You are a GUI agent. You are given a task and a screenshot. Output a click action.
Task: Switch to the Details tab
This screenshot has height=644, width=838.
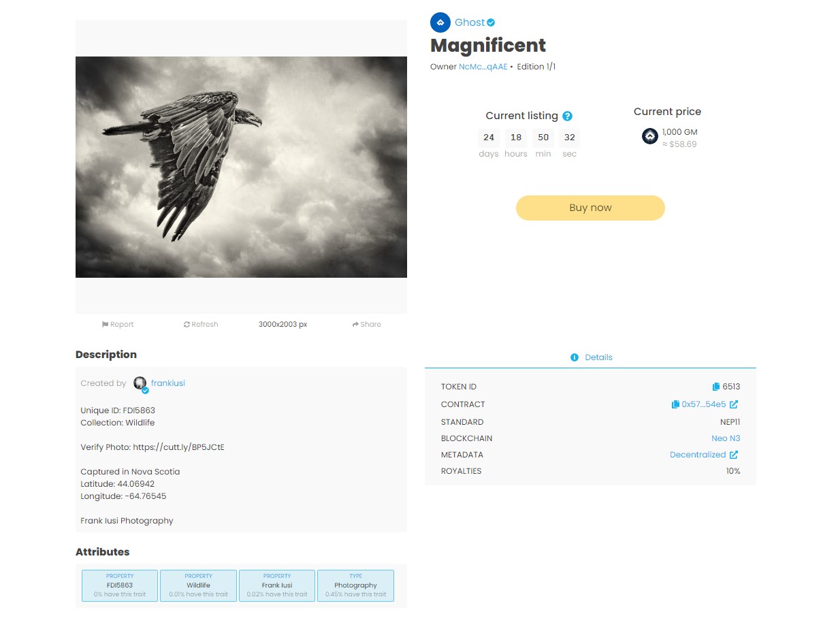coord(591,357)
